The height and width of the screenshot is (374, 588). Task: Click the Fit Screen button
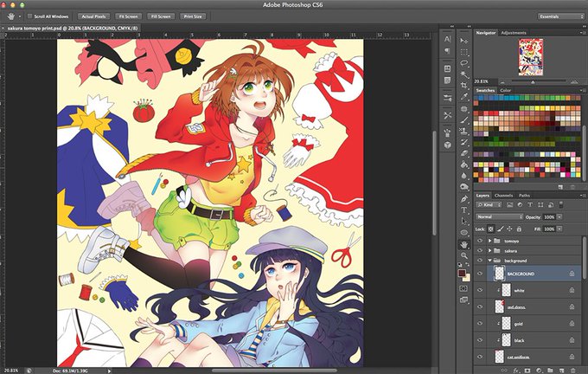click(128, 16)
